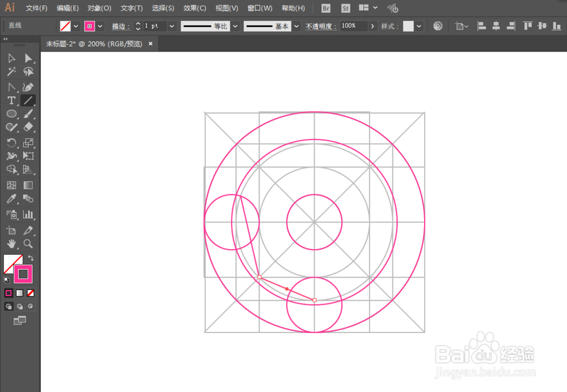Select the Rotate tool
The image size is (567, 392).
11,143
